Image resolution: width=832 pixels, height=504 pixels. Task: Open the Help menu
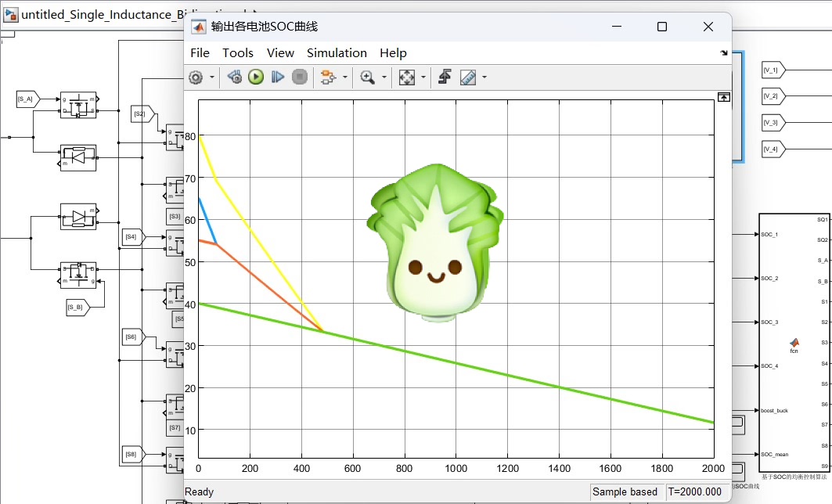tap(393, 53)
